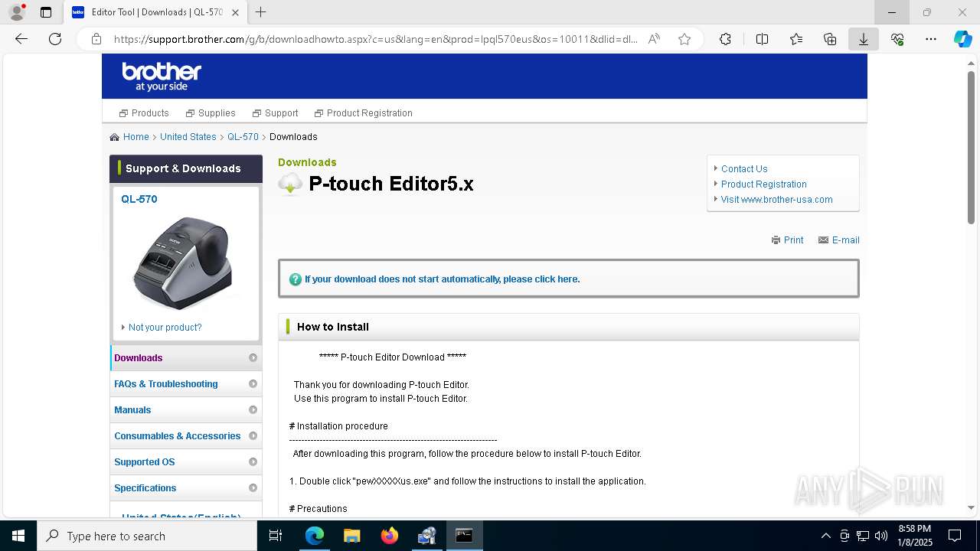
Task: Click the taskbar search box
Action: (147, 536)
